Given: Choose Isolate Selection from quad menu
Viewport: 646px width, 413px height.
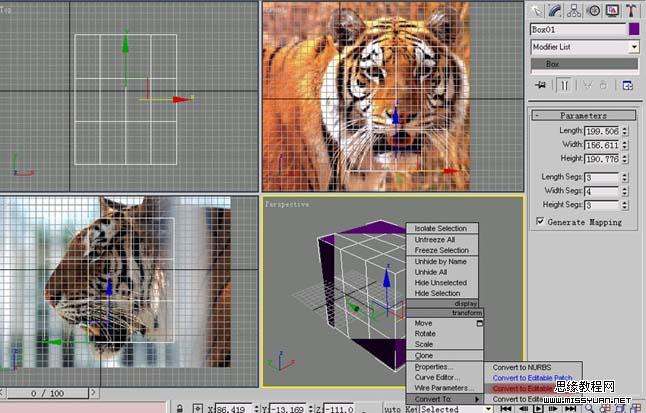Looking at the screenshot, I should click(x=440, y=228).
